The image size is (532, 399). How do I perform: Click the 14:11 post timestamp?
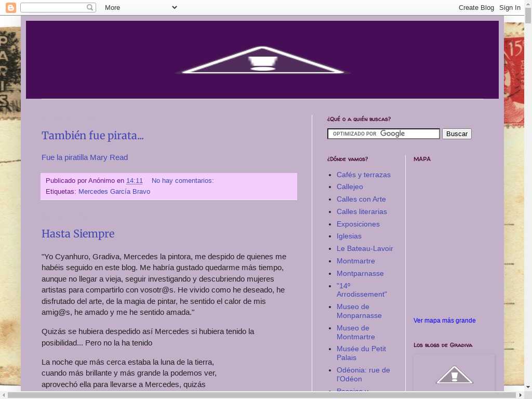coord(135,180)
